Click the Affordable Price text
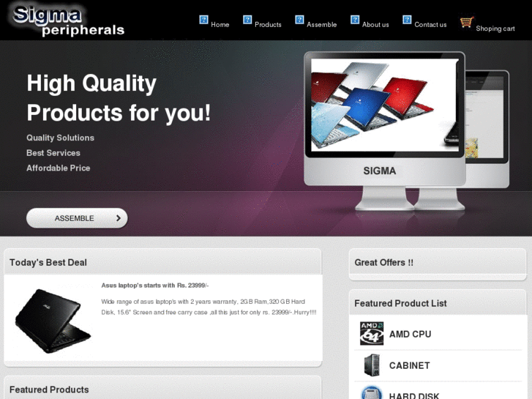Viewport: 532px width, 399px height. coord(59,168)
